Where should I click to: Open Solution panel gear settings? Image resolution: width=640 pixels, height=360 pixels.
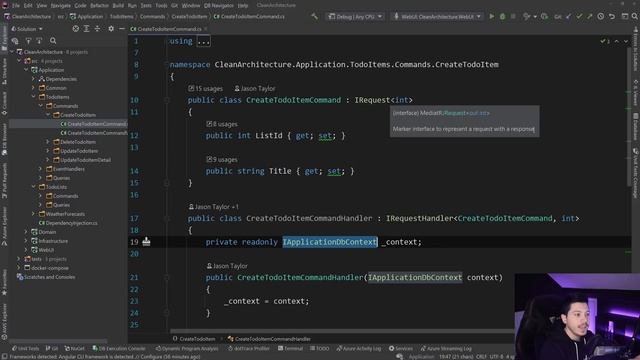(111, 29)
